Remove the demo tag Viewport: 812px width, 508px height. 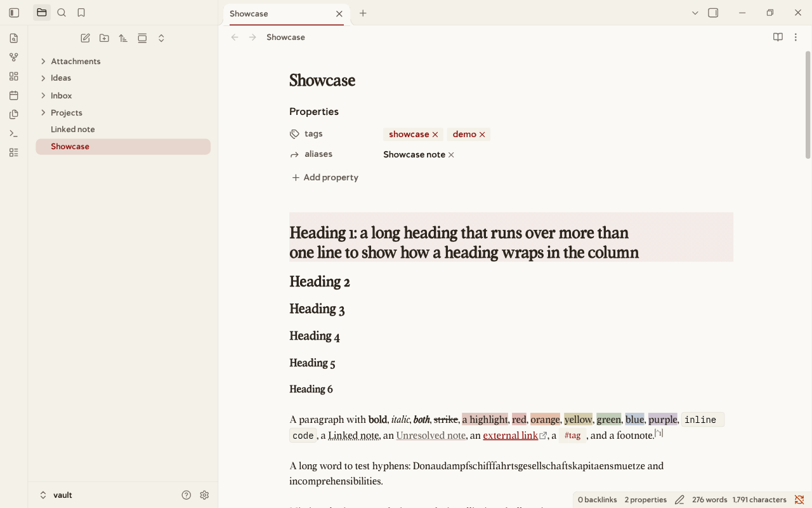tap(482, 135)
